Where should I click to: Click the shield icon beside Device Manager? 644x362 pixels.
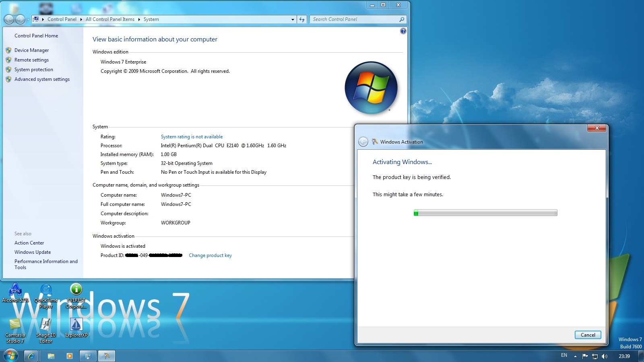[8, 50]
